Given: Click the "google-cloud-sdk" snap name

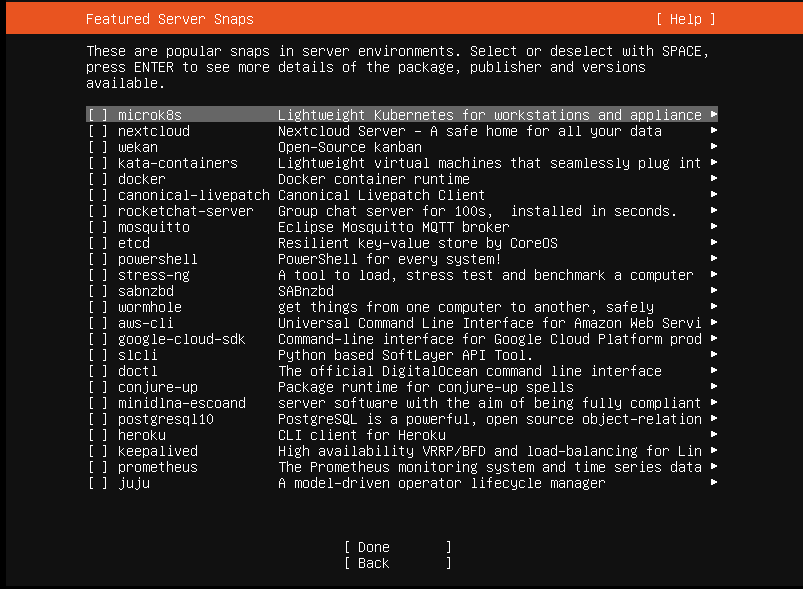Looking at the screenshot, I should 181,339.
